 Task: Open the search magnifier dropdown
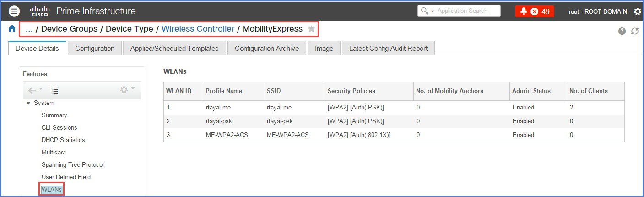(426, 11)
